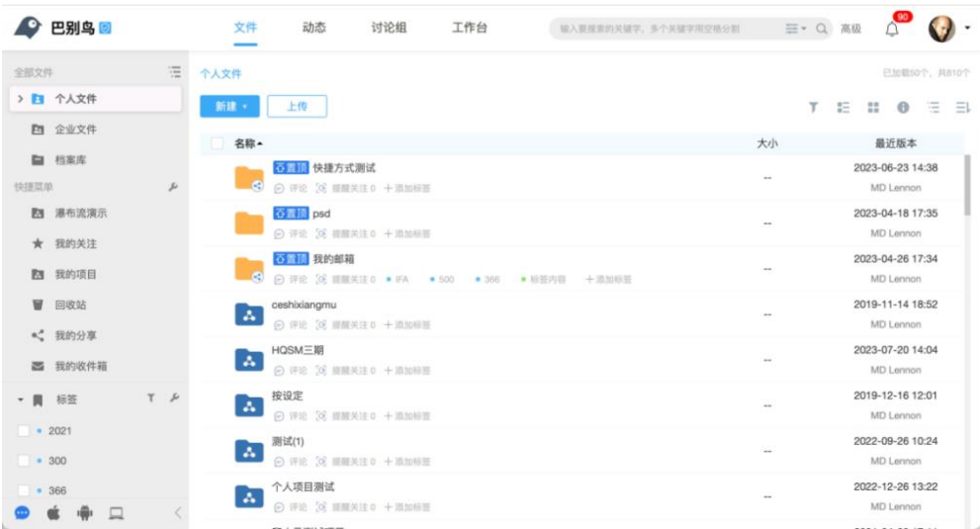The image size is (980, 529).
Task: Switch to the 文件 tab
Action: pyautogui.click(x=245, y=28)
